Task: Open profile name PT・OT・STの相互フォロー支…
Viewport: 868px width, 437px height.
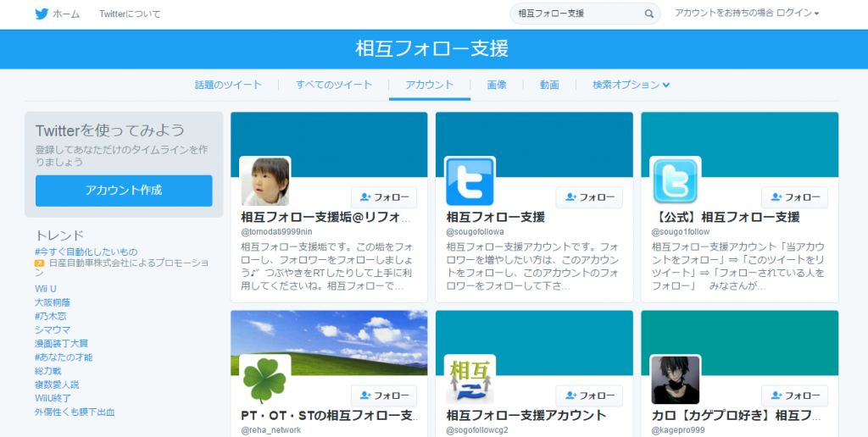Action: (x=330, y=415)
